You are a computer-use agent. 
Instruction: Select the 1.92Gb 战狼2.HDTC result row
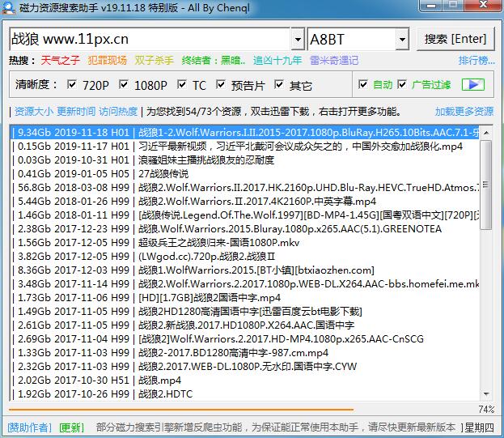coord(245,394)
